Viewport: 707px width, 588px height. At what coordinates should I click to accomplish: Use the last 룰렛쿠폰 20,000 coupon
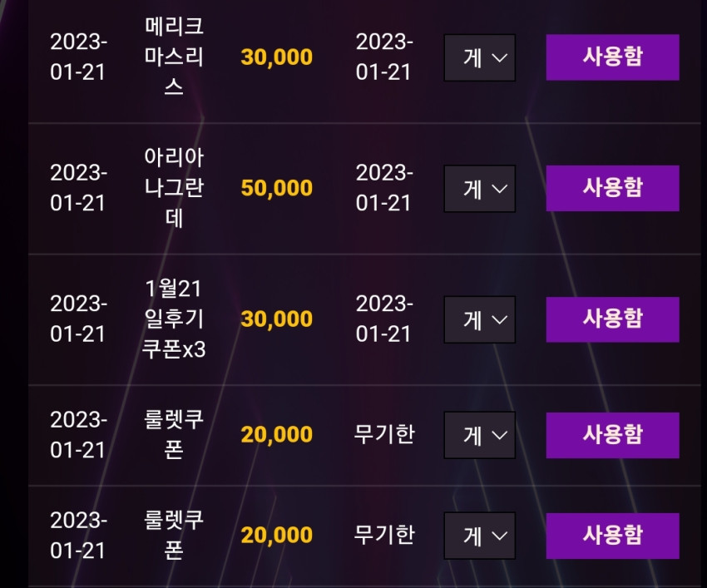point(612,536)
